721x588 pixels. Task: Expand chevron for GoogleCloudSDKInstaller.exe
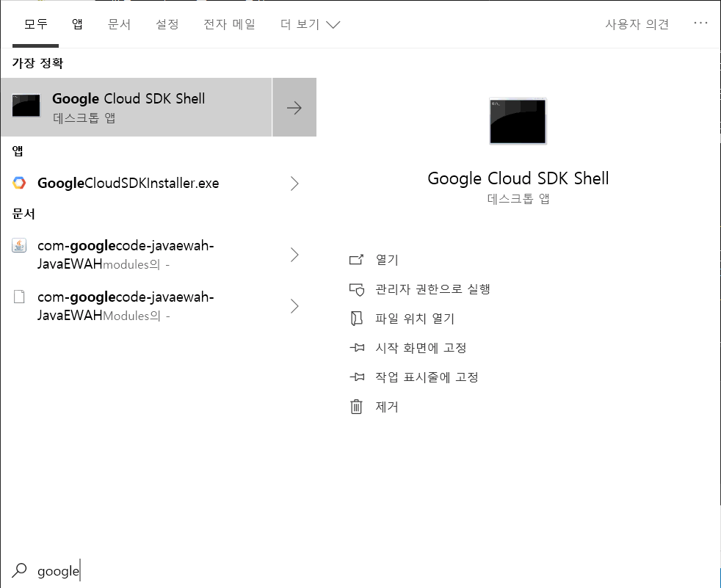click(x=294, y=184)
